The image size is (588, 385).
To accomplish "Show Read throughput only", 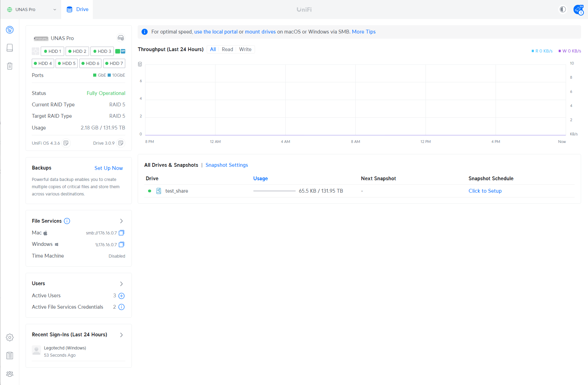I will (227, 49).
